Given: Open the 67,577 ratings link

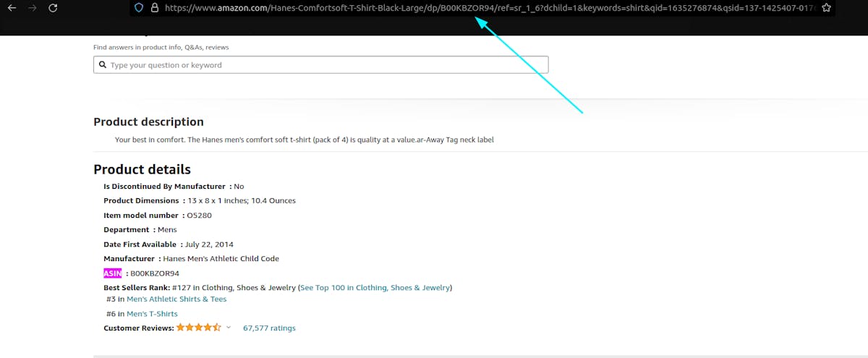Looking at the screenshot, I should coord(269,328).
